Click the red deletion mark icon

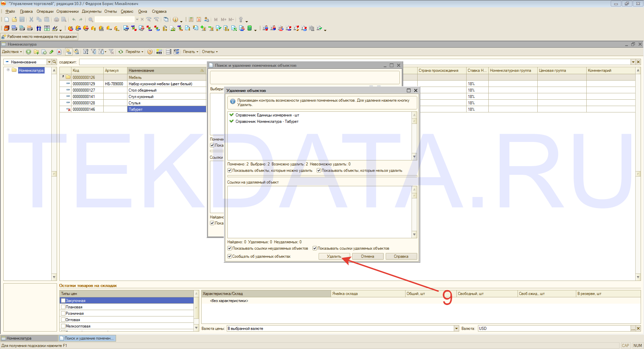59,52
